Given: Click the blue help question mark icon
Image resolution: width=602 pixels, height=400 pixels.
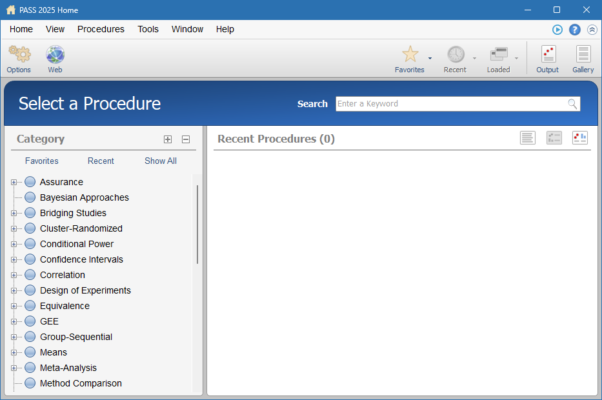Looking at the screenshot, I should [575, 30].
